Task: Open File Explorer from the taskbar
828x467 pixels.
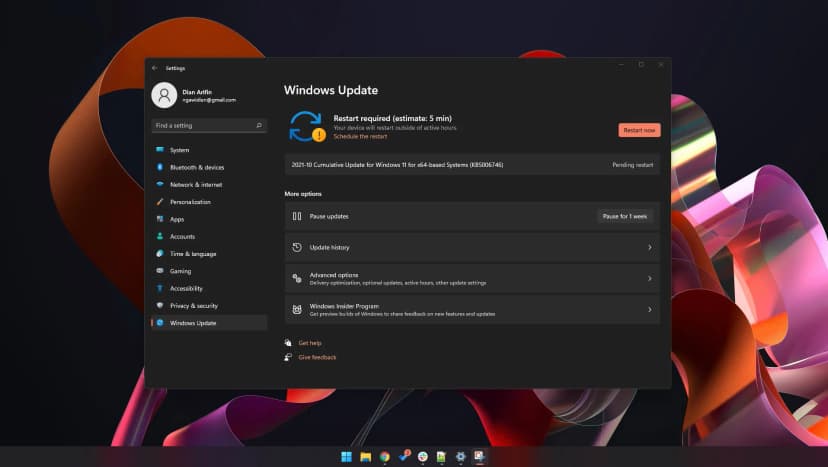Action: coord(366,457)
